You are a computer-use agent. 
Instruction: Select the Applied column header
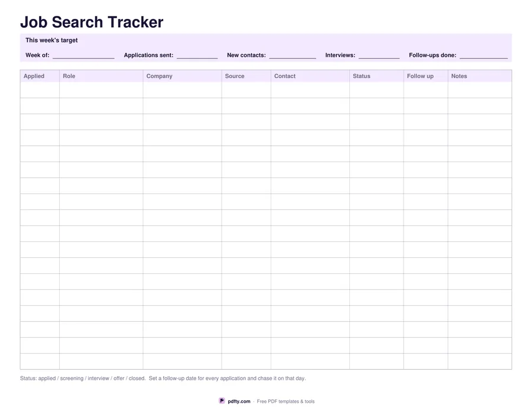[x=40, y=76]
